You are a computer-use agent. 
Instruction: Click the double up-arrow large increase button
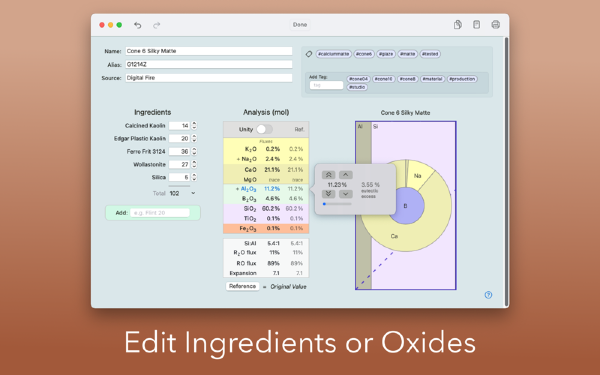pyautogui.click(x=328, y=175)
